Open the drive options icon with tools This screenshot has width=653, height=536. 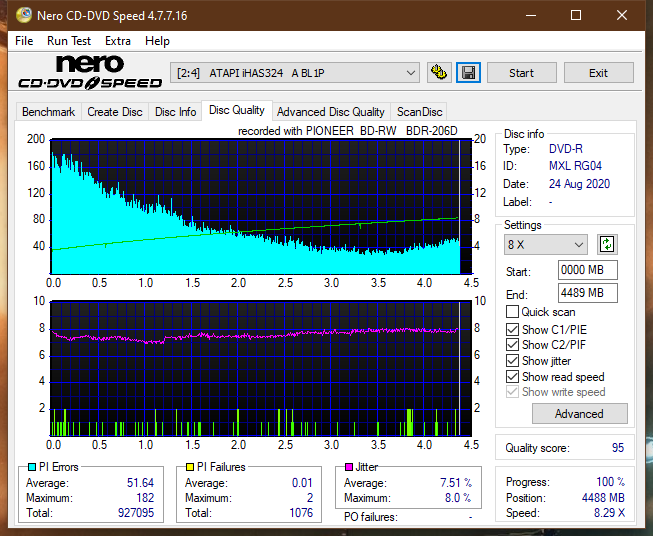pyautogui.click(x=439, y=73)
